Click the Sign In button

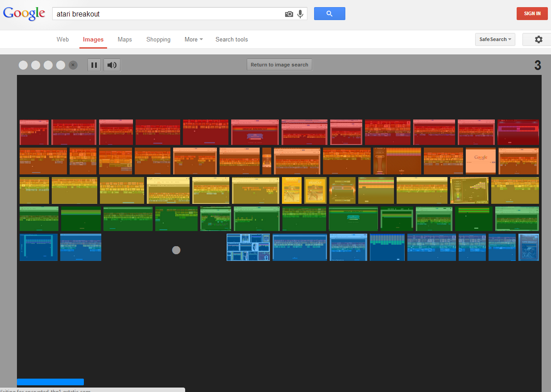click(532, 13)
